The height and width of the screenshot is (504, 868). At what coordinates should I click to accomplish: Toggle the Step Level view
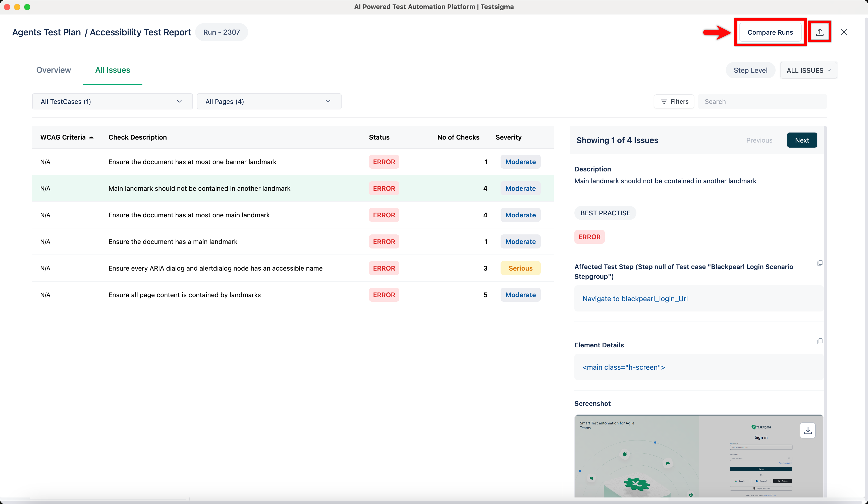[x=750, y=70]
